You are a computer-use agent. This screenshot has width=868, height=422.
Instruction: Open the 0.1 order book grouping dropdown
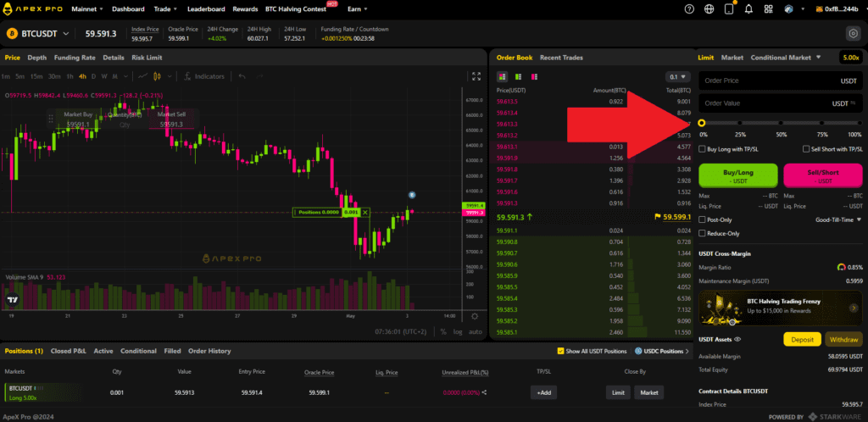coord(678,76)
